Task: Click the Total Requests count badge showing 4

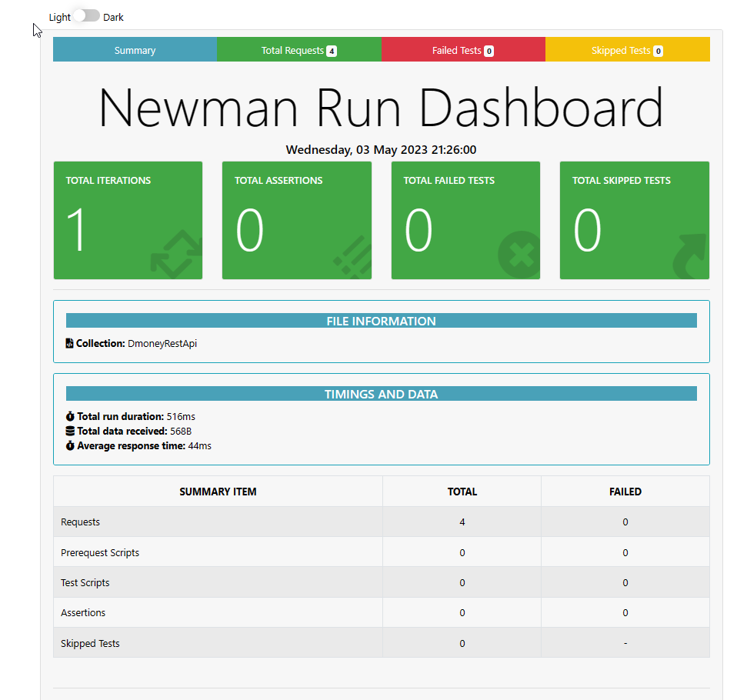Action: click(x=331, y=50)
